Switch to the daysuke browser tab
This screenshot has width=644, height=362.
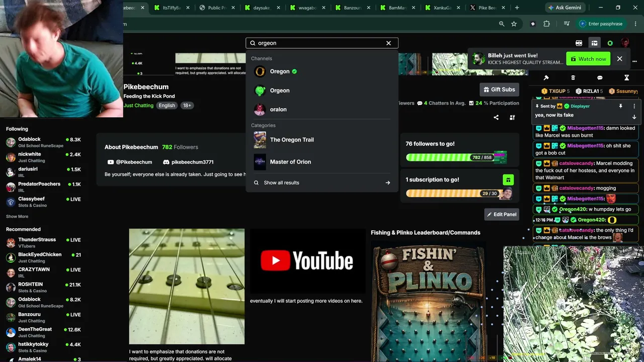tap(263, 8)
